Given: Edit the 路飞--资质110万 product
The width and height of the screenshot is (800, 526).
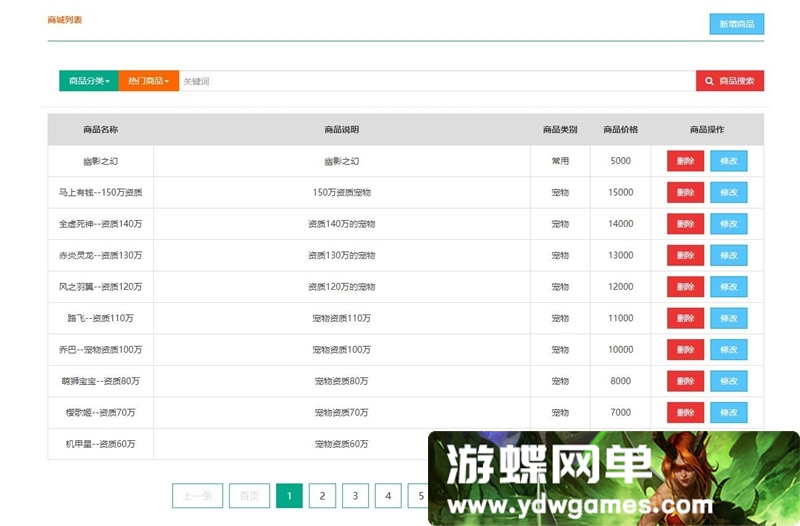Looking at the screenshot, I should (729, 318).
